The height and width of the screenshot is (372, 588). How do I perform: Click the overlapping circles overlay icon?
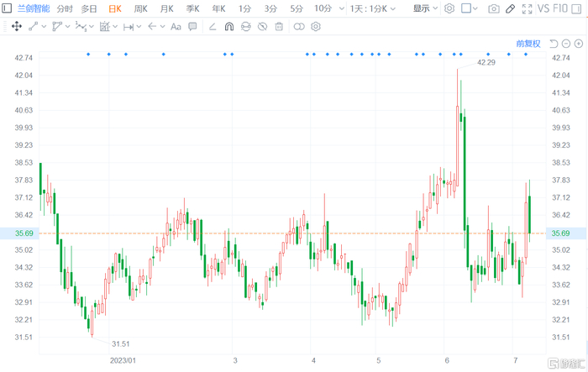[299, 26]
